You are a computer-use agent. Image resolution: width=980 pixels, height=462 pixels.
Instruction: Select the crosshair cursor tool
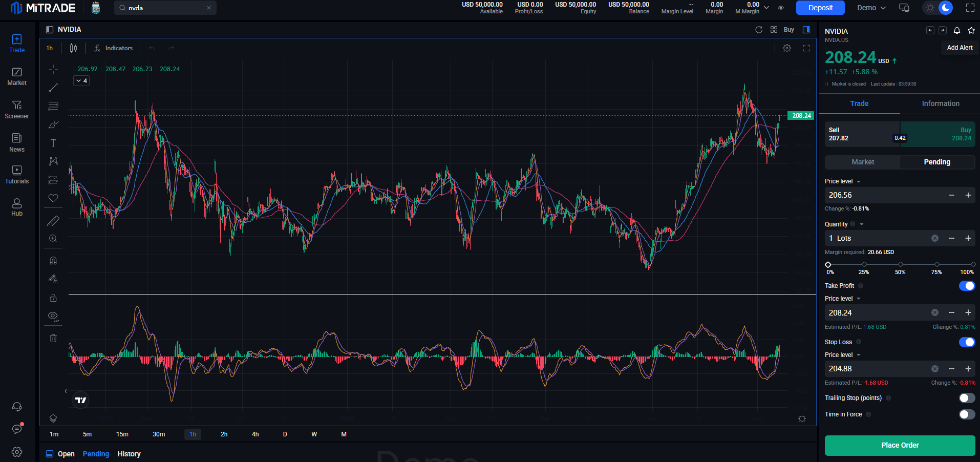click(53, 69)
